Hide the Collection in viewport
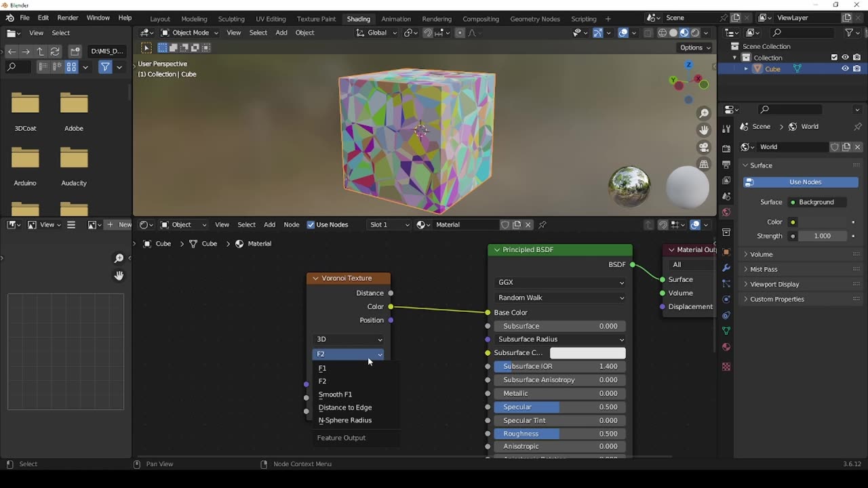 846,58
